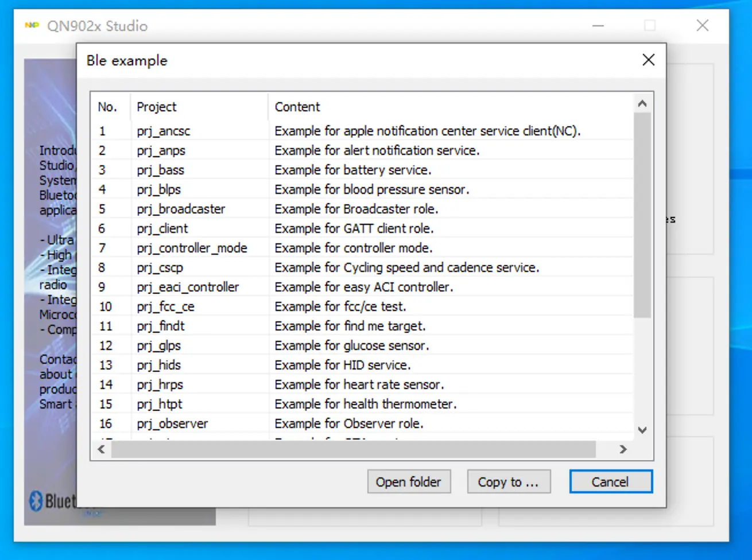Click 'Example for apple notification center service' text
This screenshot has height=560, width=752.
[x=397, y=131]
